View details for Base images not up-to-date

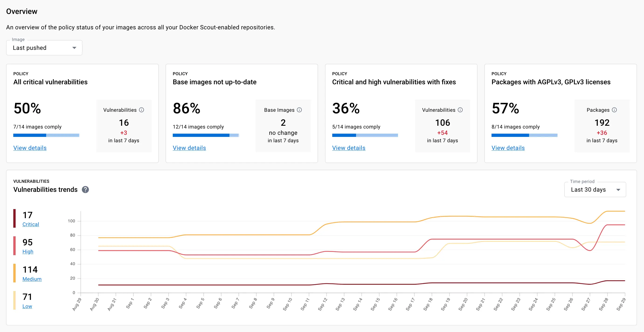(189, 148)
